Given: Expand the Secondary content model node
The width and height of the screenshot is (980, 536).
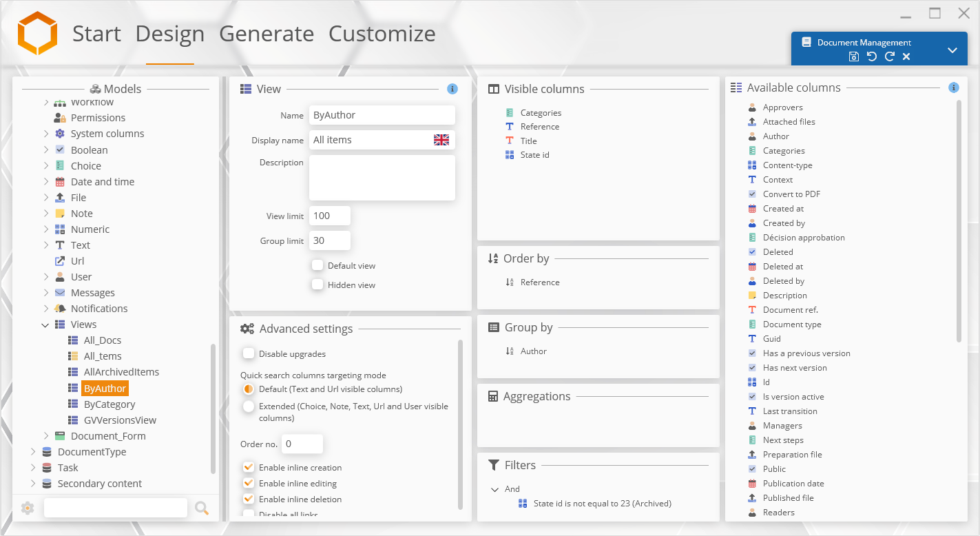Looking at the screenshot, I should click(33, 484).
